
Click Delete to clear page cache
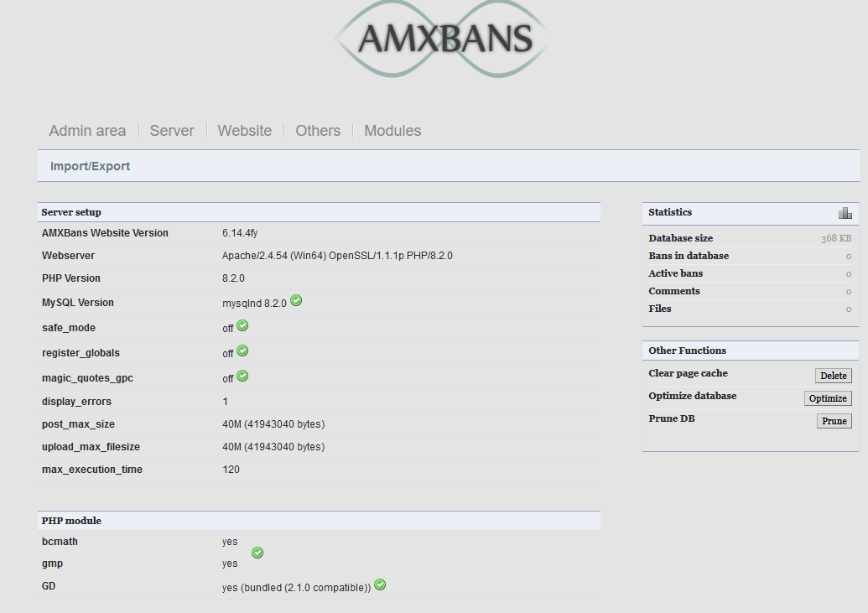click(x=833, y=376)
